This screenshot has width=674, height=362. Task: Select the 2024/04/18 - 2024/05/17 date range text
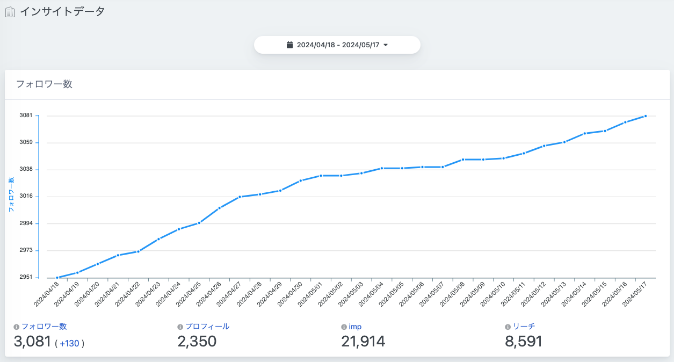pos(338,45)
